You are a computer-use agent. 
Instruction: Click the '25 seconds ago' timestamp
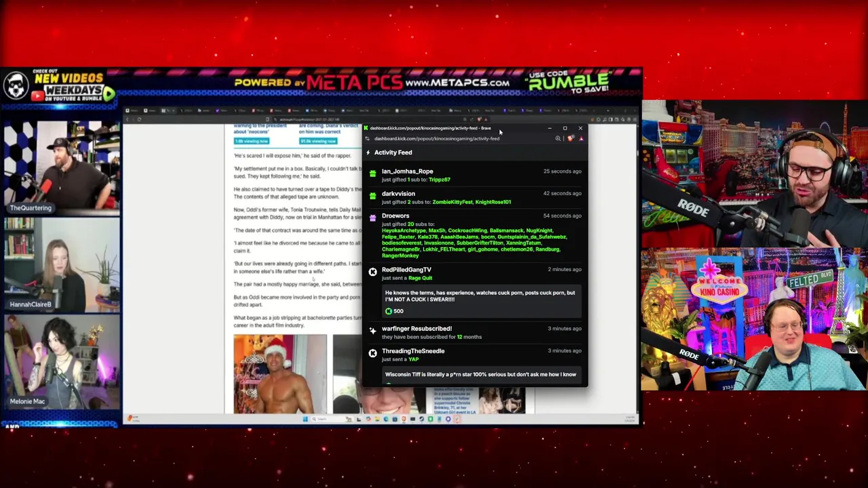[562, 171]
